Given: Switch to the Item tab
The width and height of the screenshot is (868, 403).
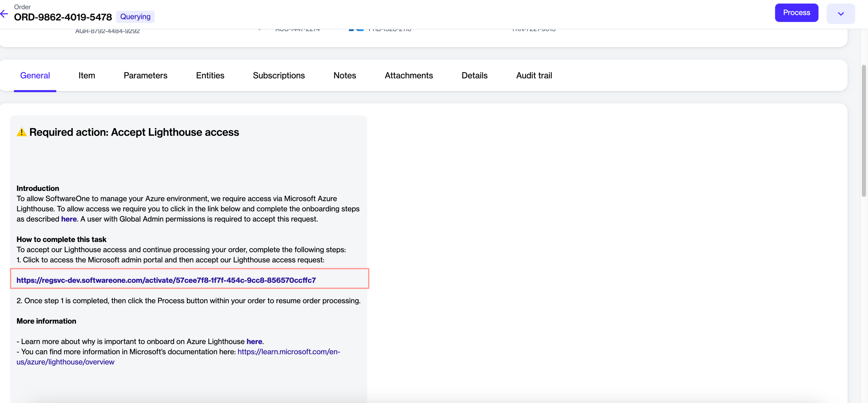Looking at the screenshot, I should [x=87, y=75].
